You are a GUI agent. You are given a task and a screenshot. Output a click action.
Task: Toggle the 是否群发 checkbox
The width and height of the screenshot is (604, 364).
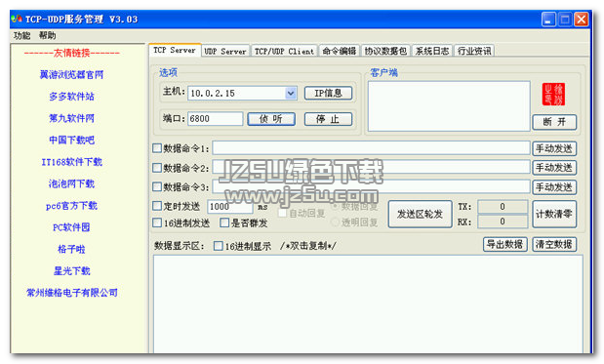pyautogui.click(x=224, y=222)
